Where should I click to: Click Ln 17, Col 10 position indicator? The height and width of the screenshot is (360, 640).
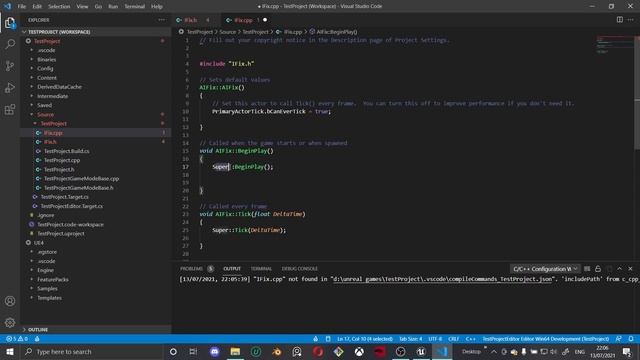(x=365, y=339)
